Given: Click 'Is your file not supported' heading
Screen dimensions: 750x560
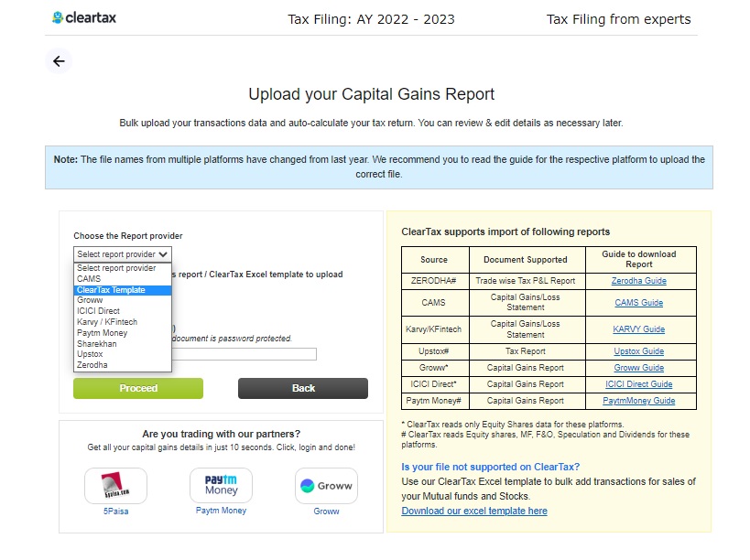Looking at the screenshot, I should click(x=490, y=467).
